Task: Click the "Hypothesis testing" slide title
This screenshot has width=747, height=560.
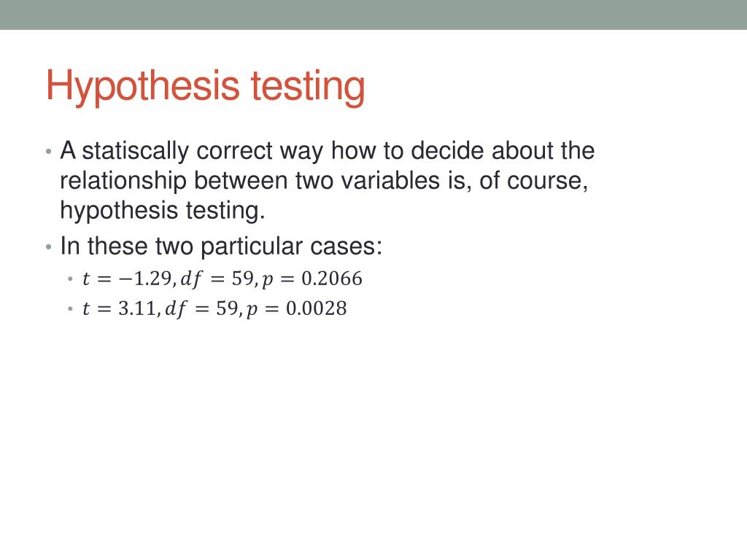Action: [205, 86]
